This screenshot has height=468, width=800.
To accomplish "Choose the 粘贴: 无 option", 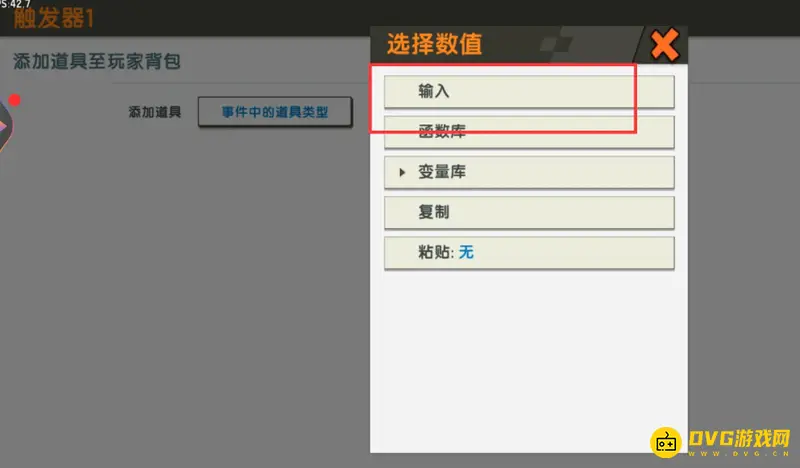I will click(x=529, y=253).
